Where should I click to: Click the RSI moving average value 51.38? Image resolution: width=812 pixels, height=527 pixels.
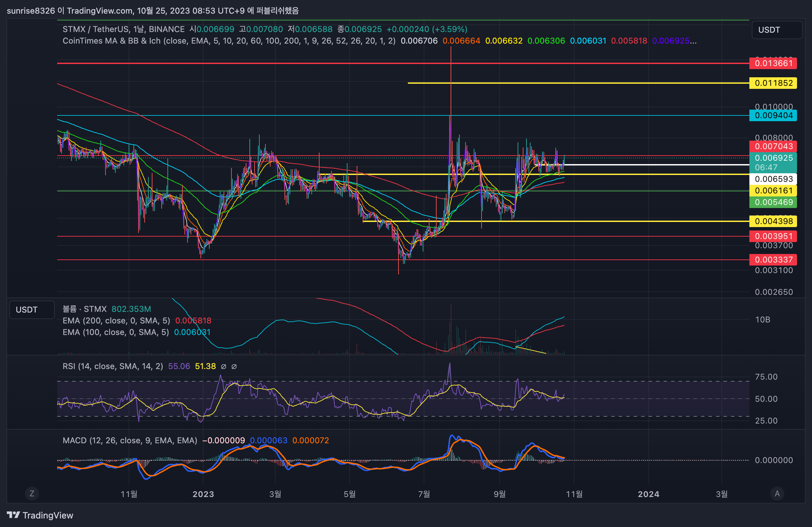(x=206, y=366)
